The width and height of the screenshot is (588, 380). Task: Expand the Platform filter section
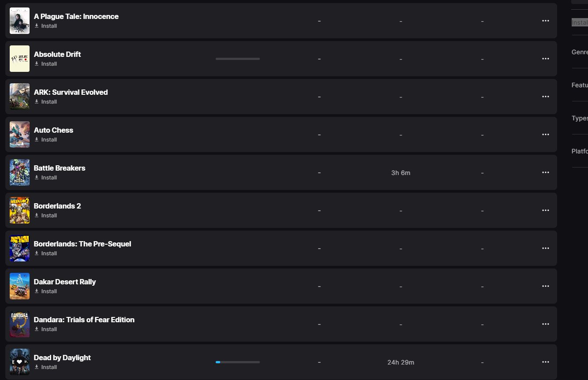point(580,151)
